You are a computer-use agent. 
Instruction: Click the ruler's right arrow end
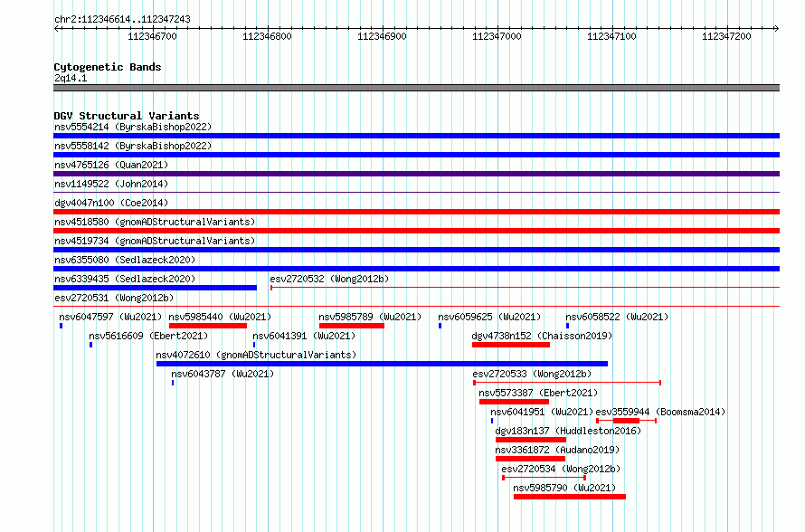pyautogui.click(x=776, y=28)
